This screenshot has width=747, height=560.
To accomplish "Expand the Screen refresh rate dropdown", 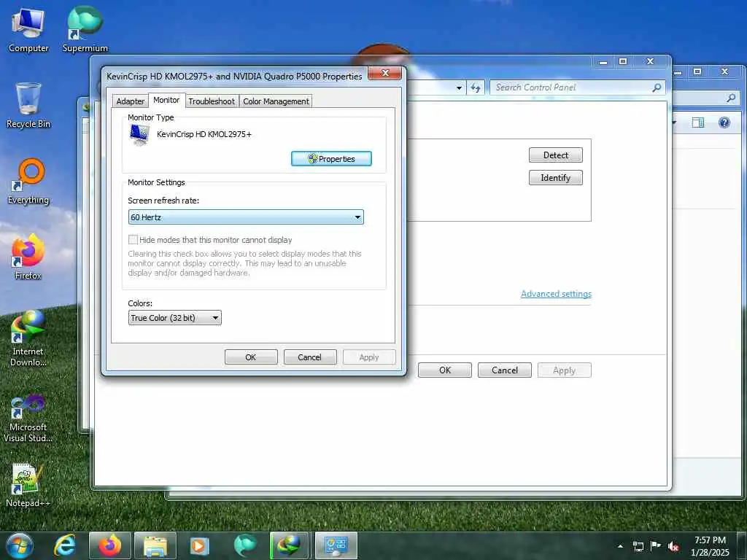I will [x=246, y=217].
